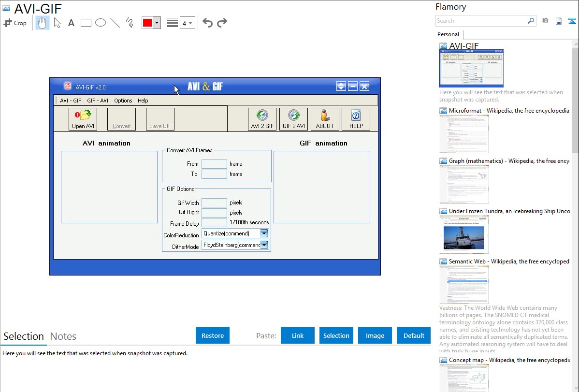Click the Restore button
Screen dimensions: 579x392
213,335
